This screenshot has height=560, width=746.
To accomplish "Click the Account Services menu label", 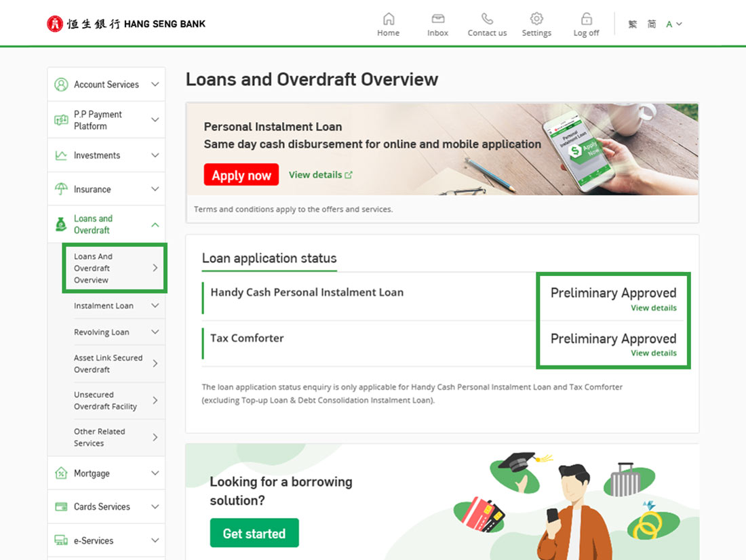I will click(106, 84).
